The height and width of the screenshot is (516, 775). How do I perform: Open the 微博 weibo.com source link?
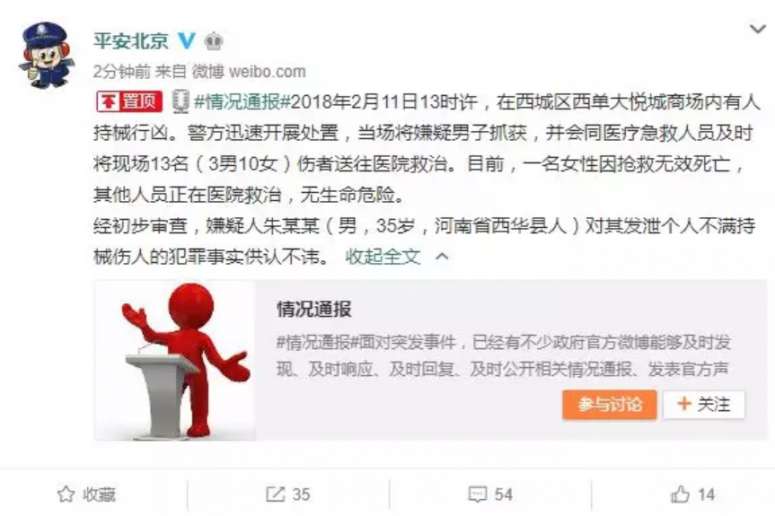click(249, 72)
